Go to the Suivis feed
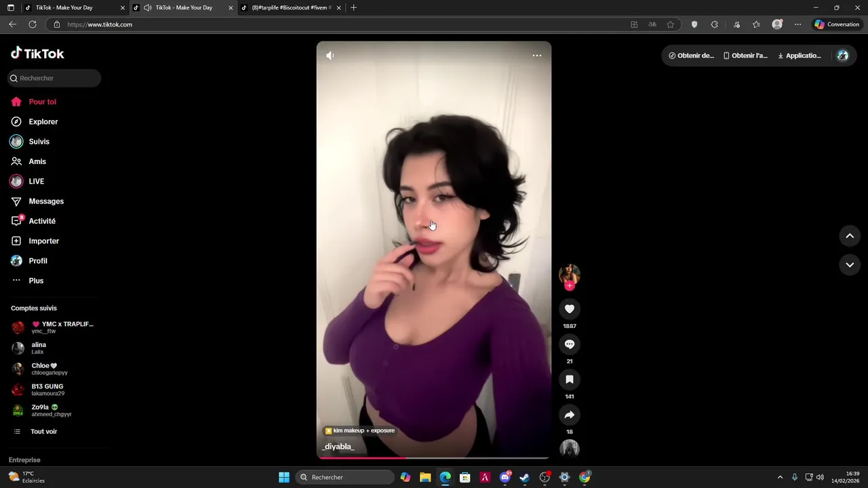The height and width of the screenshot is (488, 868). pos(39,142)
